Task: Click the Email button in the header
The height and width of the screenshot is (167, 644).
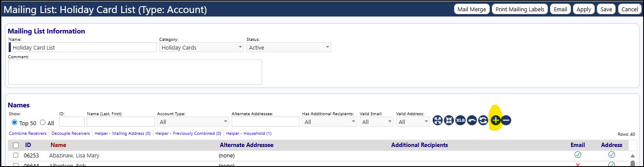Action: click(561, 9)
